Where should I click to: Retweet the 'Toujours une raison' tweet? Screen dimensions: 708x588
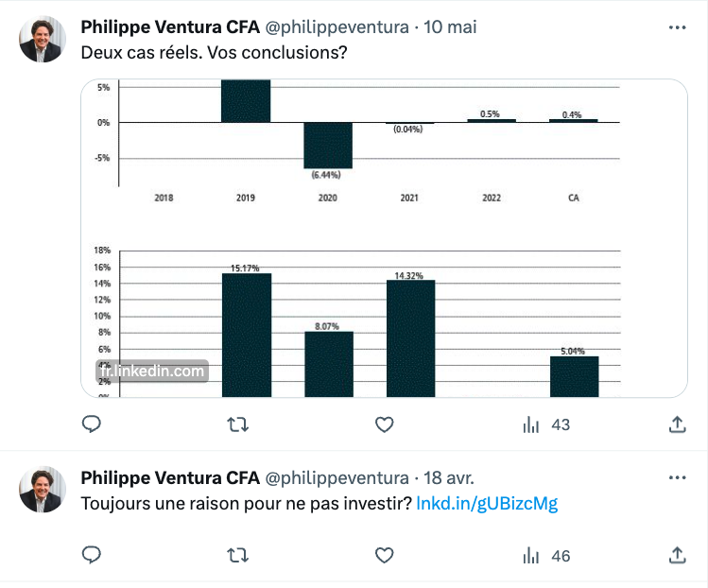237,556
